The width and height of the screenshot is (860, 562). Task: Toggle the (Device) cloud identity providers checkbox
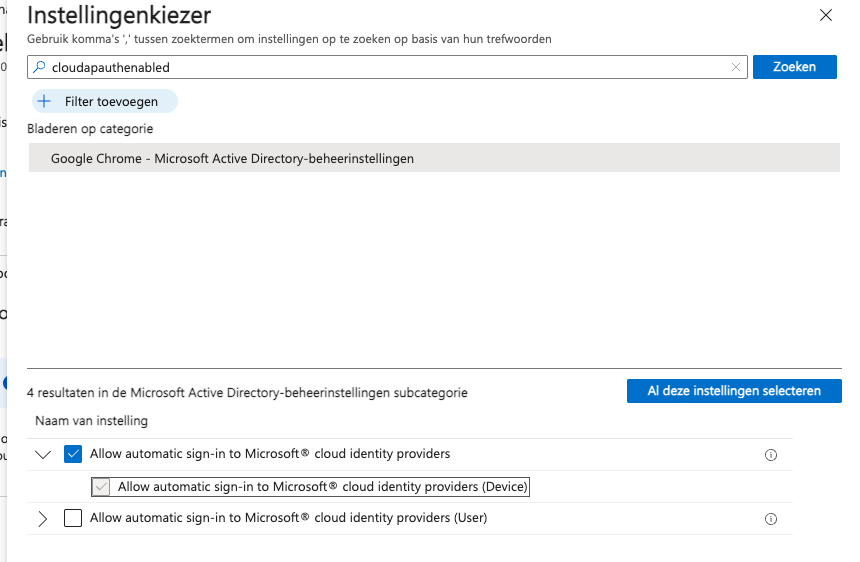point(101,487)
